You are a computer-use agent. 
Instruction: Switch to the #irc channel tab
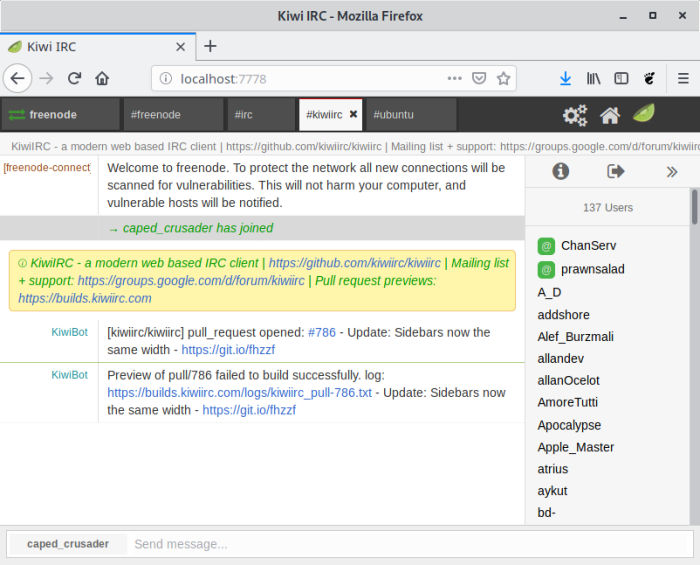[x=261, y=115]
